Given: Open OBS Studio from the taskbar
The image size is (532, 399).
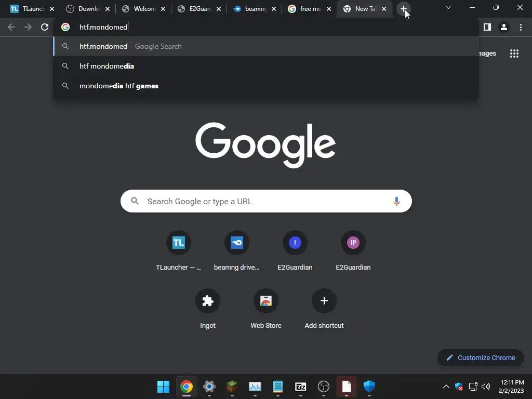Looking at the screenshot, I should [x=323, y=387].
